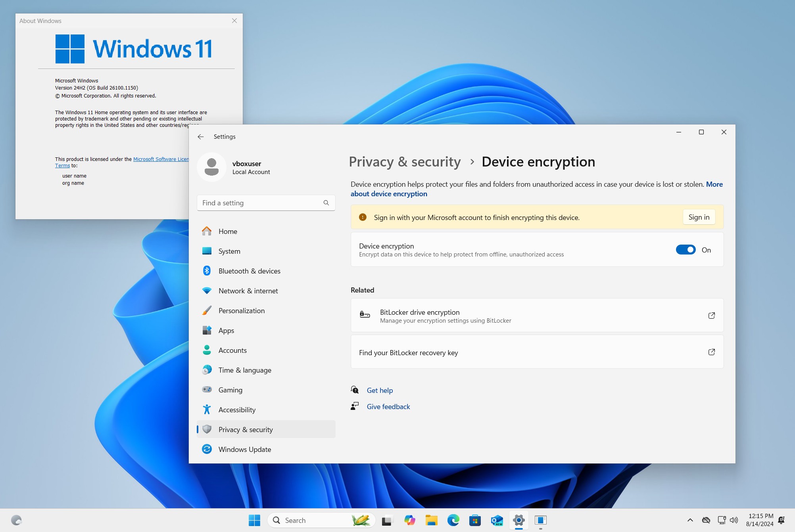Click the Privacy & security settings icon
Screen dimensions: 795x532
[x=207, y=429]
